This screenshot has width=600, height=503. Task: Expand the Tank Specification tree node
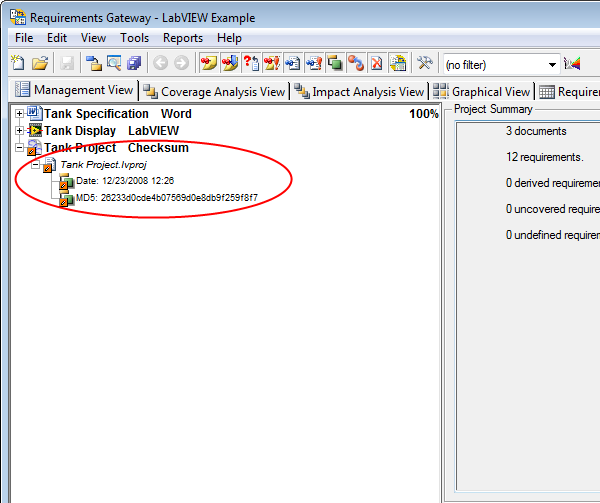coord(20,114)
